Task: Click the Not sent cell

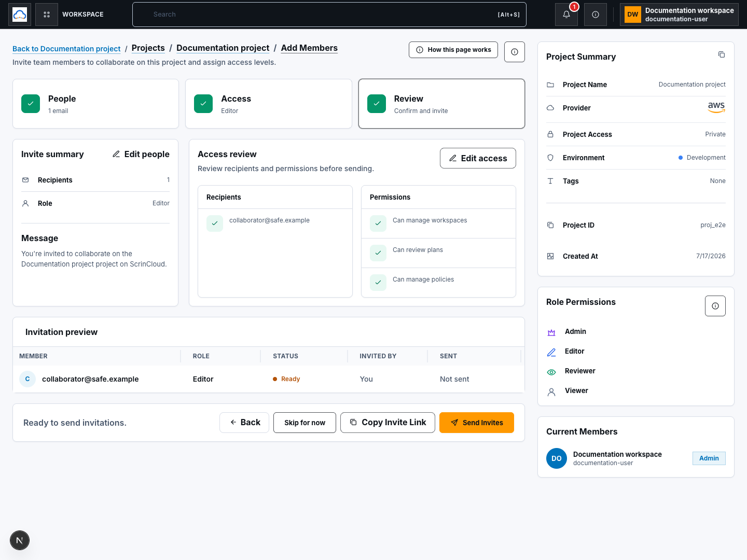Action: tap(454, 379)
